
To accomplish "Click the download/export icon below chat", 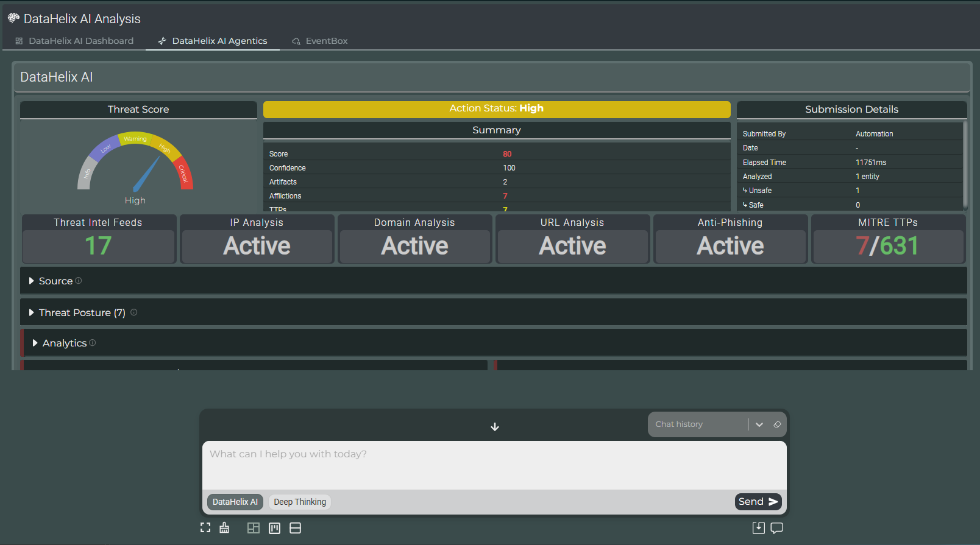I will 758,528.
